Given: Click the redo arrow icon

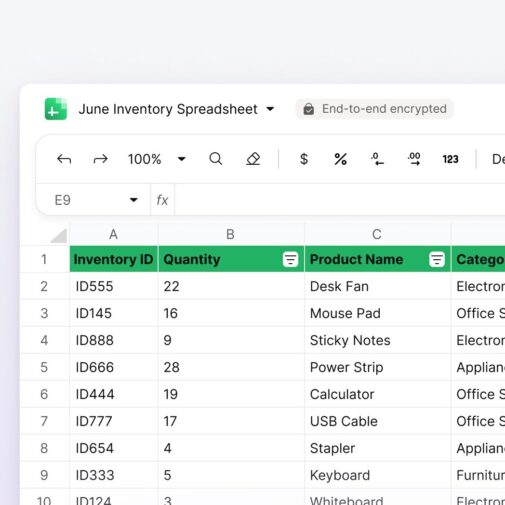Looking at the screenshot, I should coord(100,159).
